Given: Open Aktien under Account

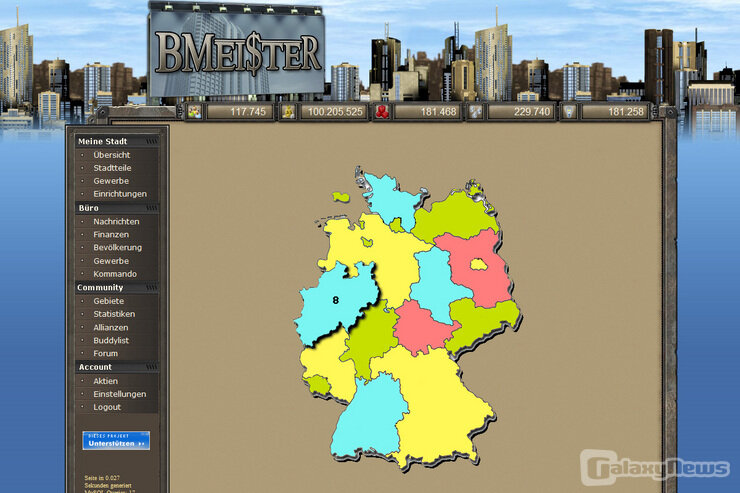Looking at the screenshot, I should 105,381.
